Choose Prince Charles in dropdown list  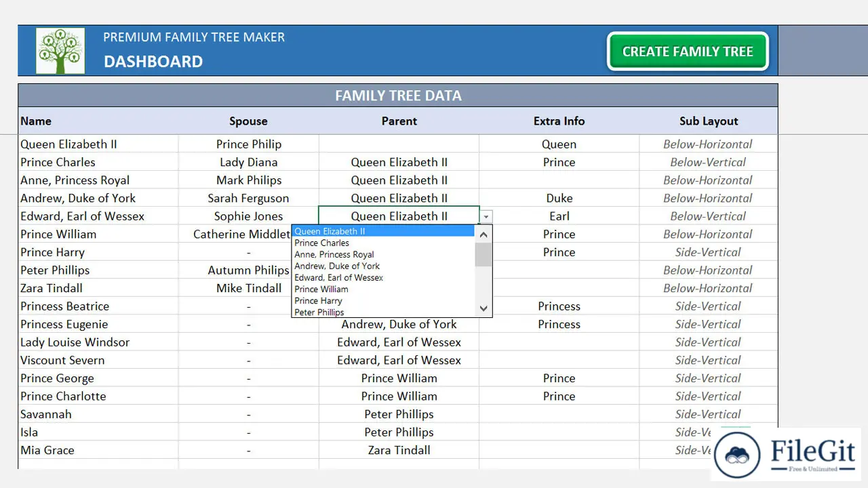click(384, 243)
